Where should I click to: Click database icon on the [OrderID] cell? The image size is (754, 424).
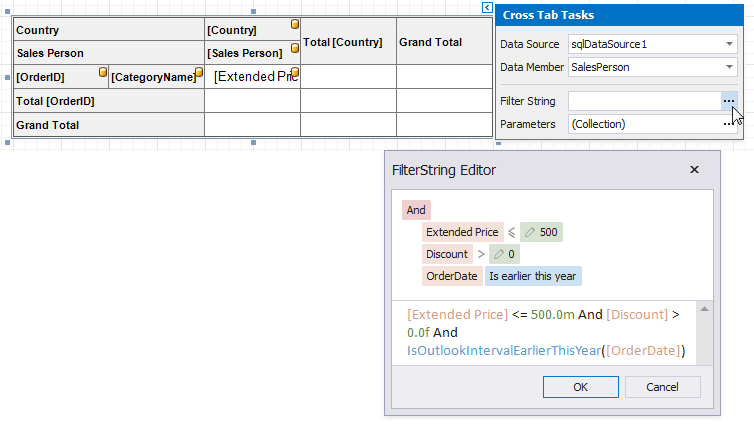pos(103,72)
